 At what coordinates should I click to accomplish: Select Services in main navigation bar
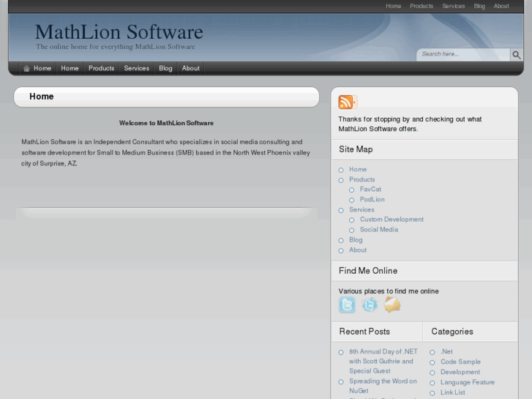click(136, 68)
